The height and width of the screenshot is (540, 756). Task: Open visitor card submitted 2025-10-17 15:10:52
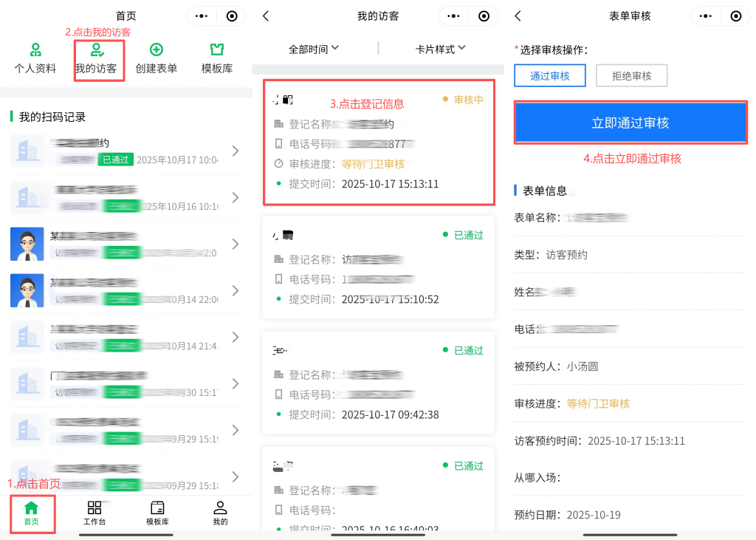pos(378,267)
